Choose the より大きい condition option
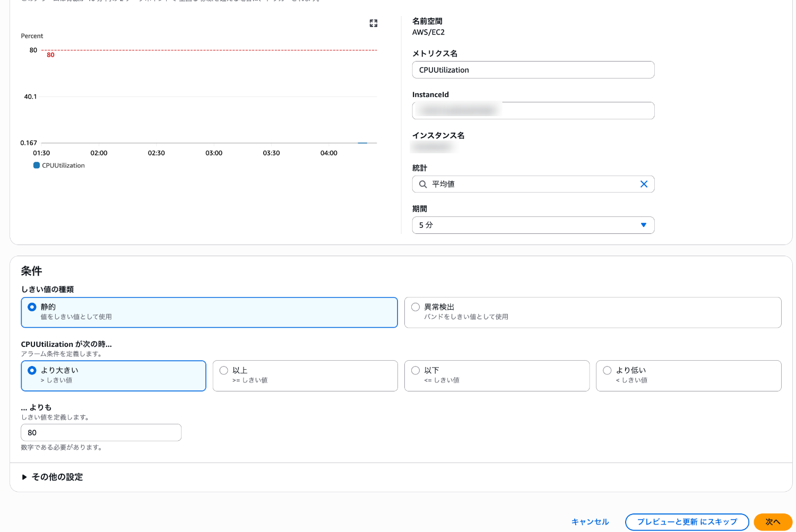 [x=32, y=370]
